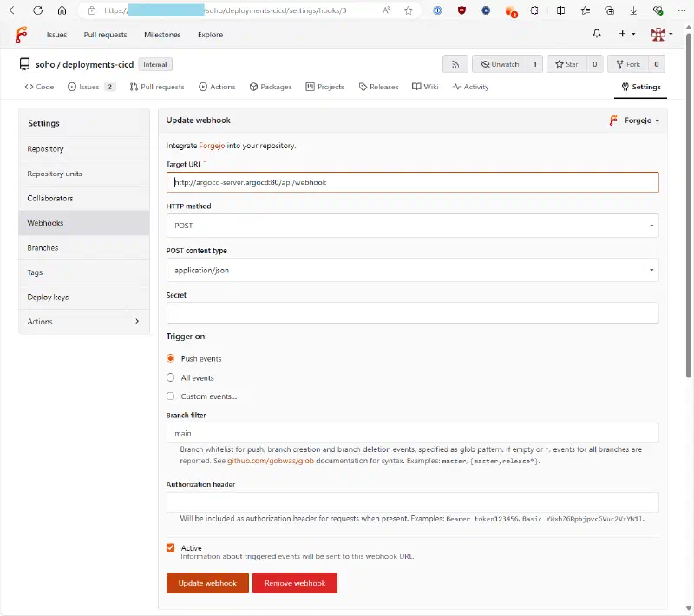The width and height of the screenshot is (694, 616).
Task: Open the browser favorites list icon
Action: [x=585, y=10]
